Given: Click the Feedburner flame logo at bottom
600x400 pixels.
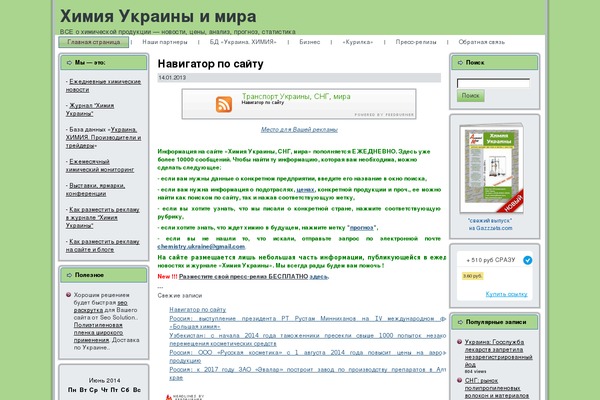Looking at the screenshot, I should click(x=168, y=397).
